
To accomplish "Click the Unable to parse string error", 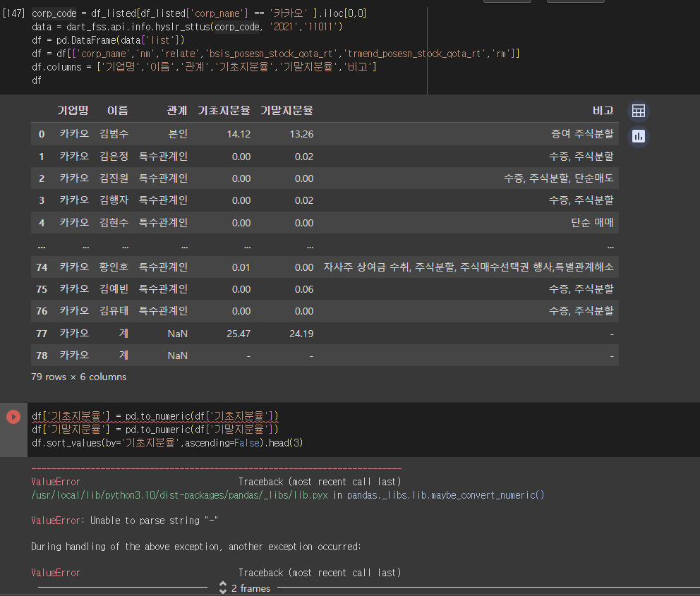I will [x=125, y=521].
